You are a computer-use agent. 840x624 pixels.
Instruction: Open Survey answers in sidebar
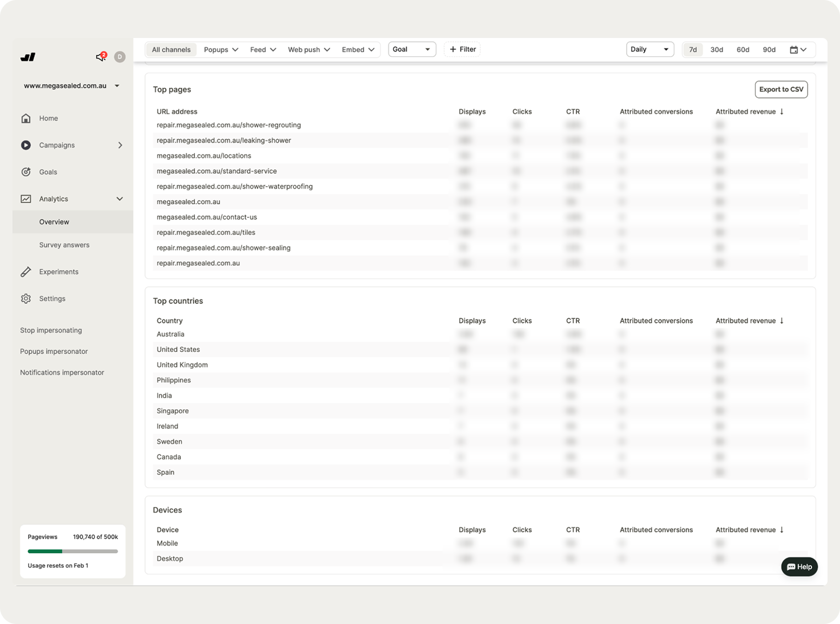coord(64,245)
